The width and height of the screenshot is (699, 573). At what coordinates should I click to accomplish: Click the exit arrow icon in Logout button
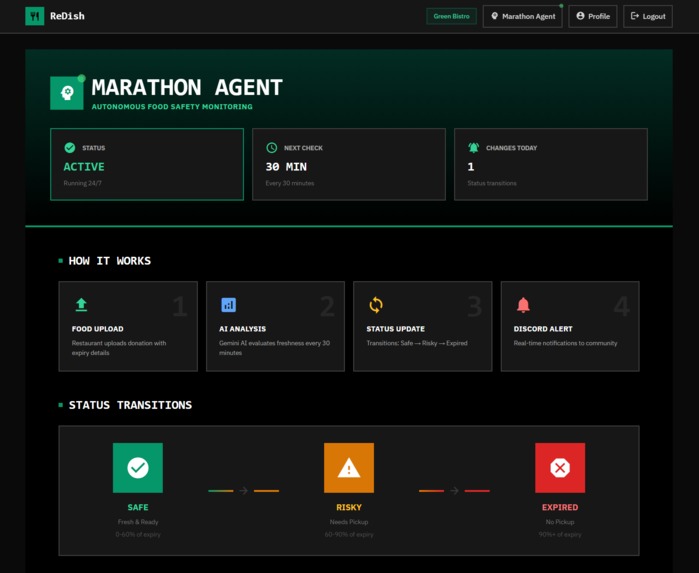(635, 16)
